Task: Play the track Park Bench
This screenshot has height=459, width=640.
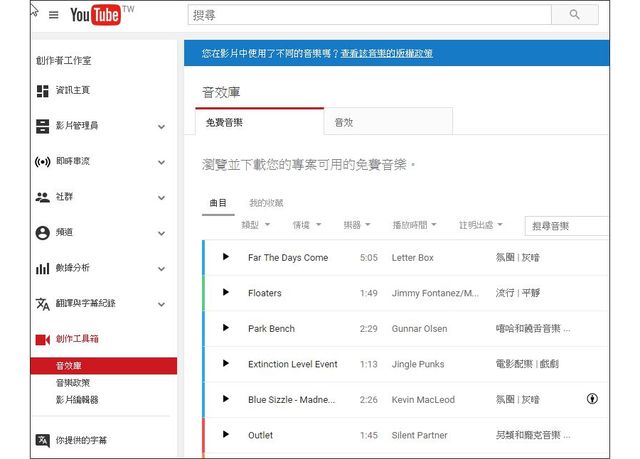Action: click(x=226, y=328)
